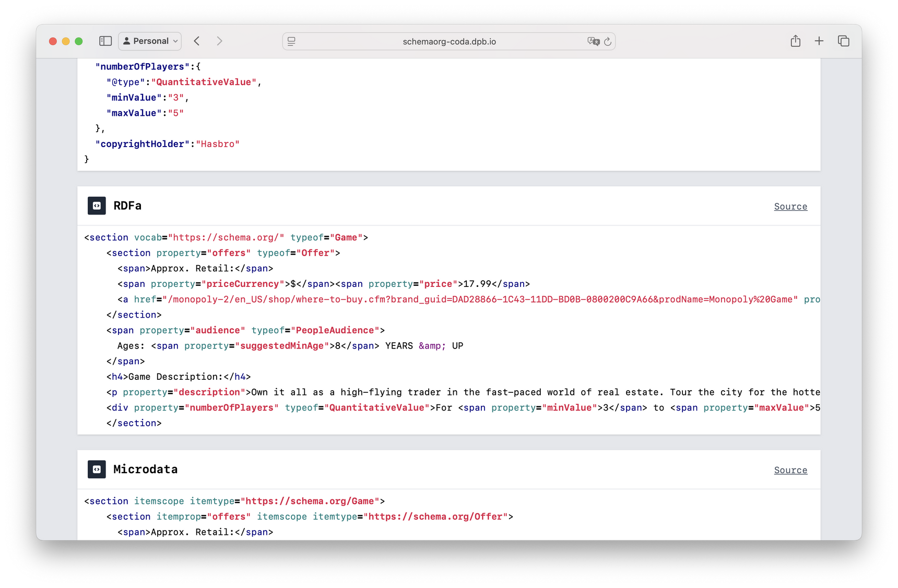Open Reader view from the address bar
Viewport: 898px width, 588px height.
tap(291, 41)
